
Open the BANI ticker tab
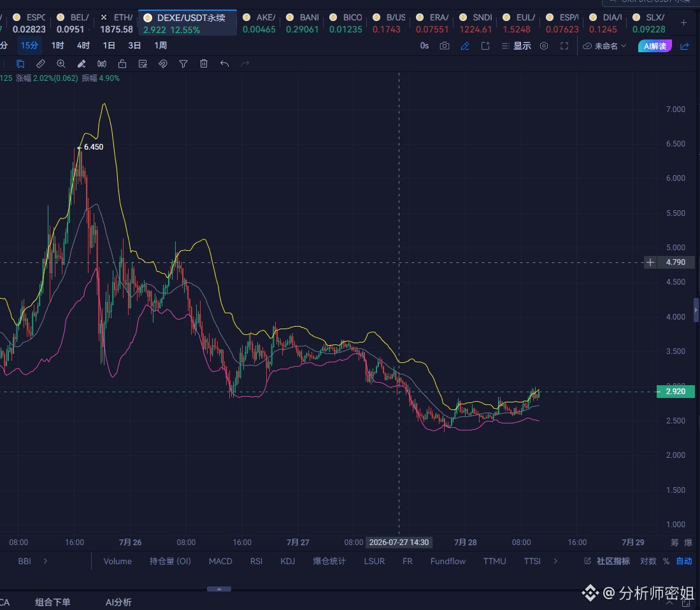click(x=303, y=23)
